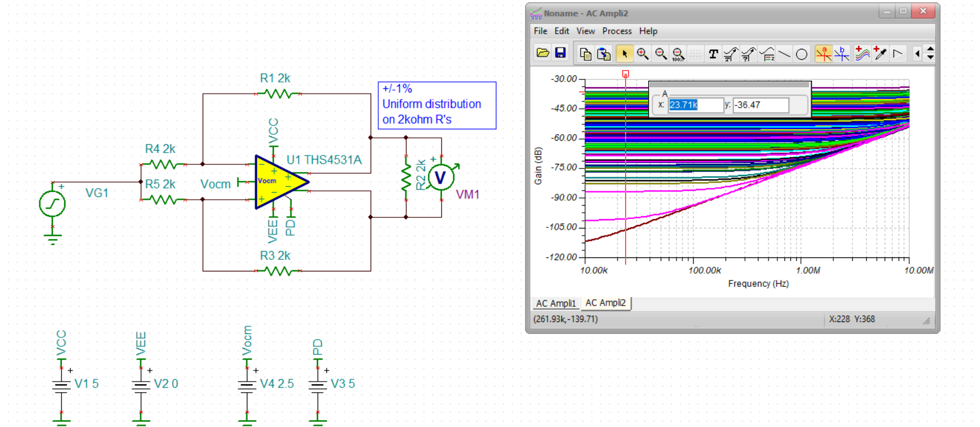Select the AC Ampli2 tab
This screenshot has width=980, height=427.
(606, 303)
